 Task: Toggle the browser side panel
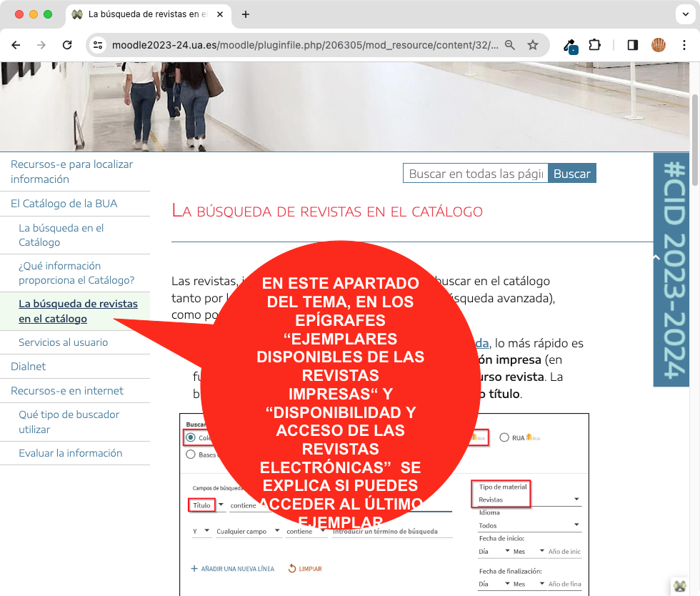click(632, 45)
